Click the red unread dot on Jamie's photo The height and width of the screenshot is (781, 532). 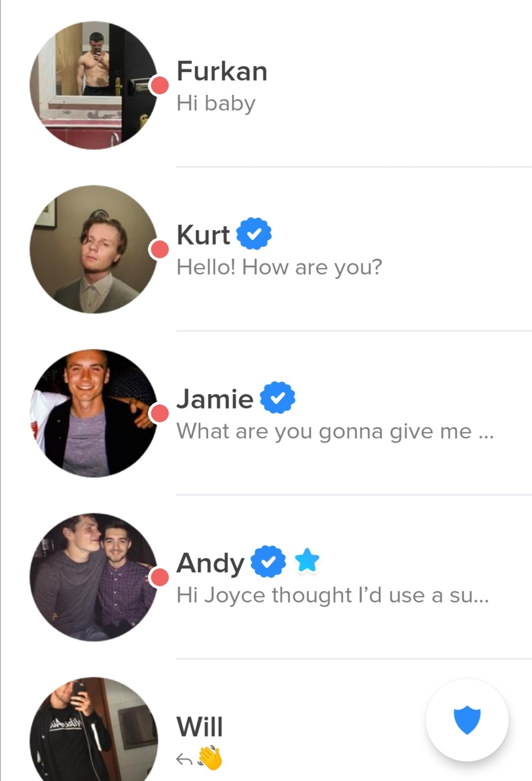159,413
